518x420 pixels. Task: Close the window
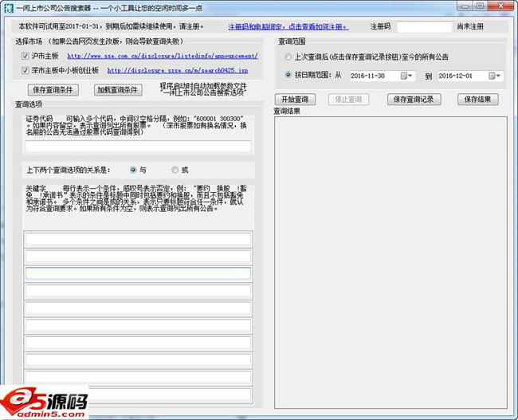[x=500, y=6]
